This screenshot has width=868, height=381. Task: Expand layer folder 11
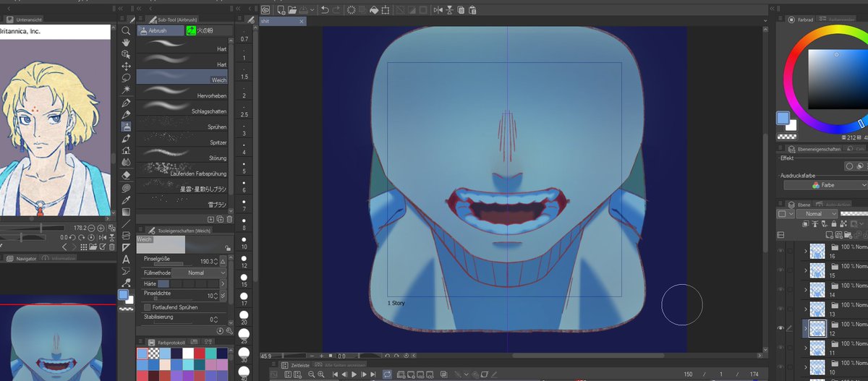[x=805, y=348]
